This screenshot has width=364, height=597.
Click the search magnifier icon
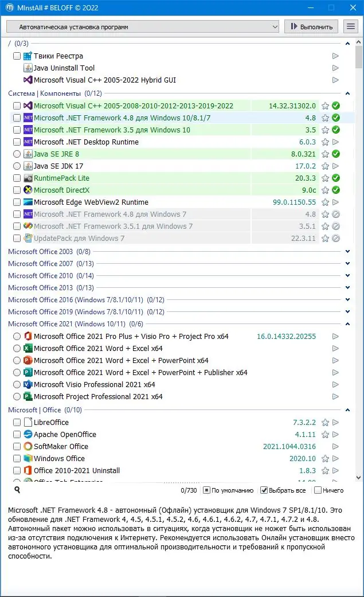(x=18, y=490)
